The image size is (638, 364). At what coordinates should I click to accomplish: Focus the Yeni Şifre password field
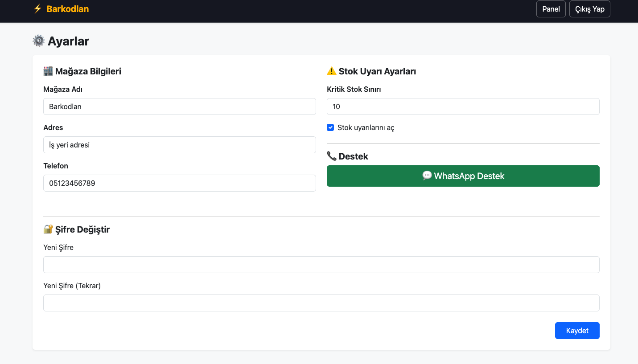pos(321,265)
